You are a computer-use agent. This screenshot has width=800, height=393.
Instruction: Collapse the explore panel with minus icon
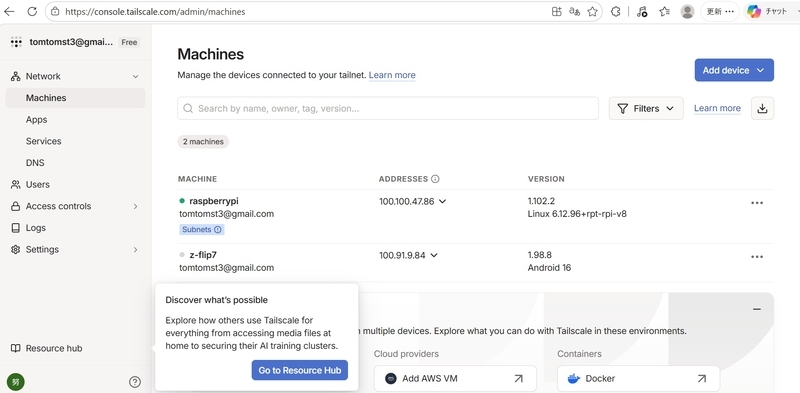[757, 309]
